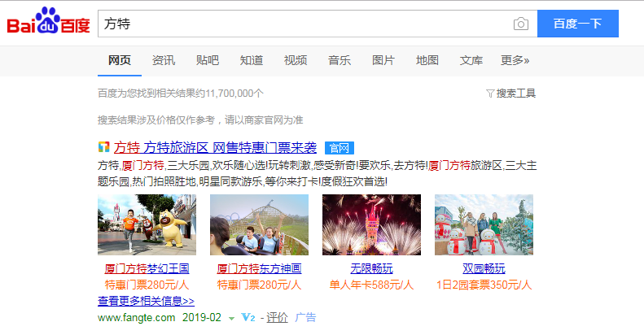Screen dimensions: 644x335
Task: Click the 双园畅玩 link
Action: point(484,268)
